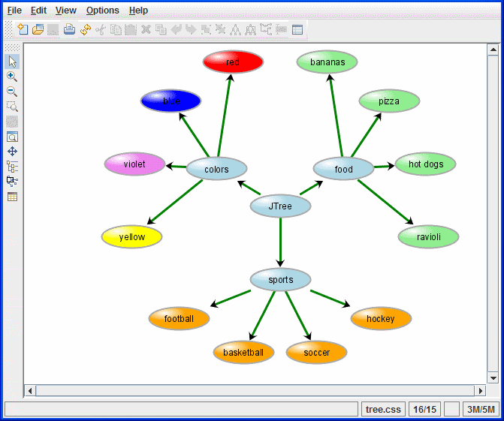Click the tree.css status bar label
The image size is (504, 421).
tap(384, 410)
